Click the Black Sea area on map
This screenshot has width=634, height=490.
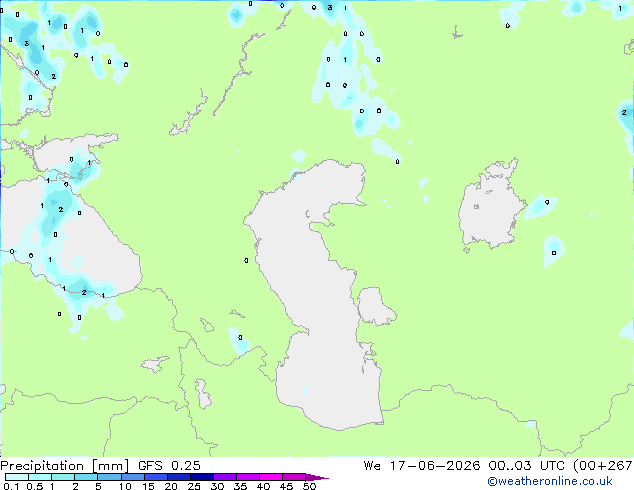93,243
